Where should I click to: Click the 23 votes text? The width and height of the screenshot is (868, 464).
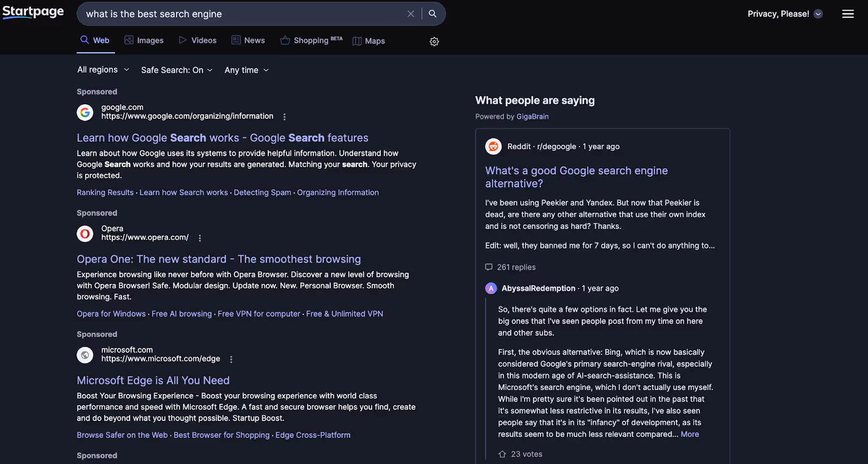tap(526, 454)
